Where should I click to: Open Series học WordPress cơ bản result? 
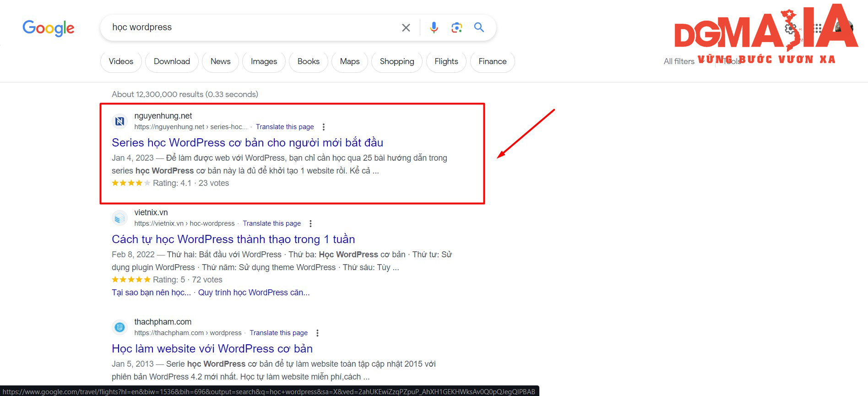(x=247, y=142)
